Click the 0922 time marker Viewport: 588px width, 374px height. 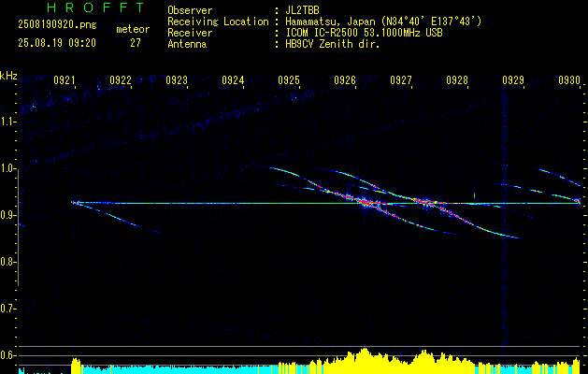[121, 79]
